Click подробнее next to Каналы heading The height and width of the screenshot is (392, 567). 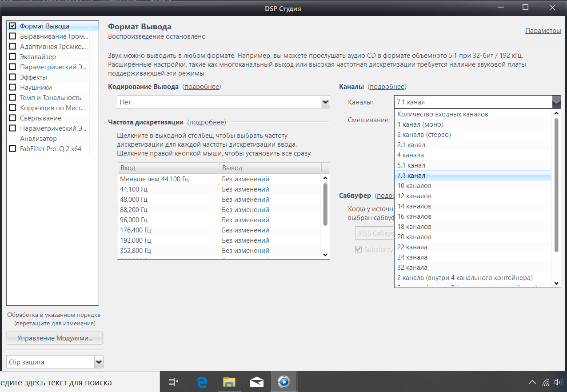[387, 87]
